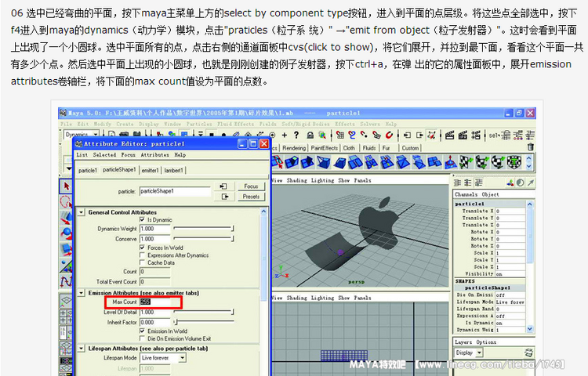Screen dimensions: 588x376
Task: Pick the Lasso select tool
Action: pyautogui.click(x=66, y=202)
